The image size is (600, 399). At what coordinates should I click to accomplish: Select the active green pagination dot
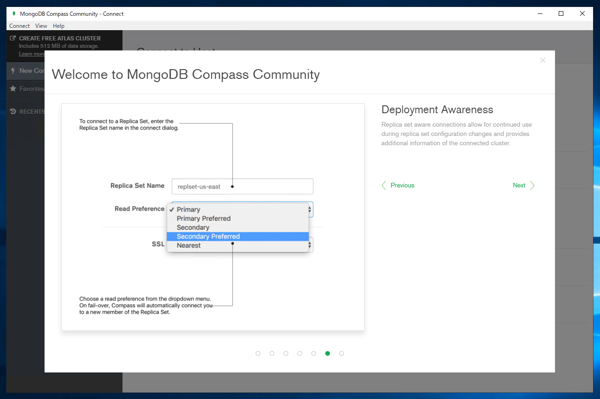(x=328, y=353)
